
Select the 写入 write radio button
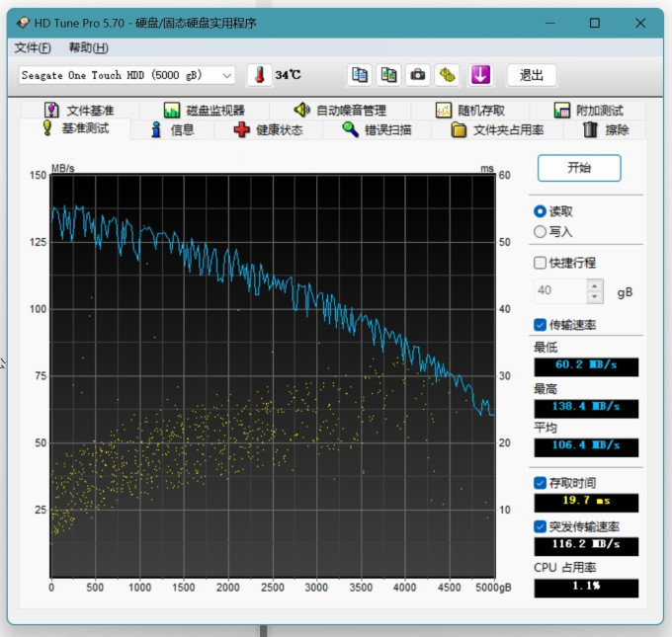click(x=540, y=232)
